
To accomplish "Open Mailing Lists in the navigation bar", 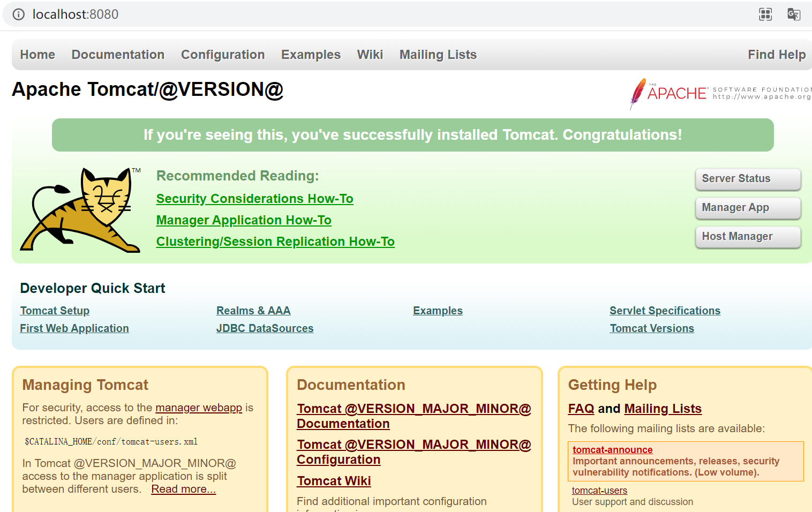I will (x=438, y=55).
